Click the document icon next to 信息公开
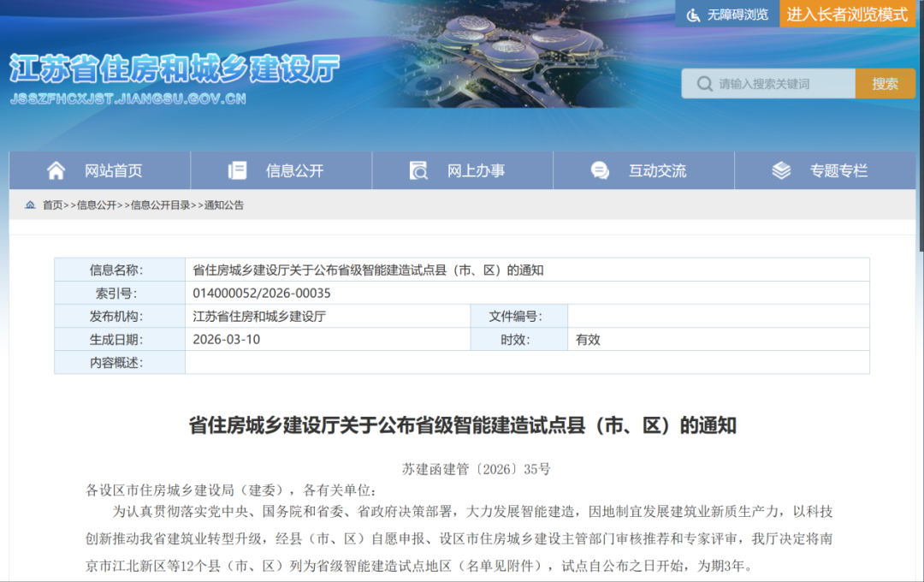Viewport: 924px width, 582px height. point(236,169)
